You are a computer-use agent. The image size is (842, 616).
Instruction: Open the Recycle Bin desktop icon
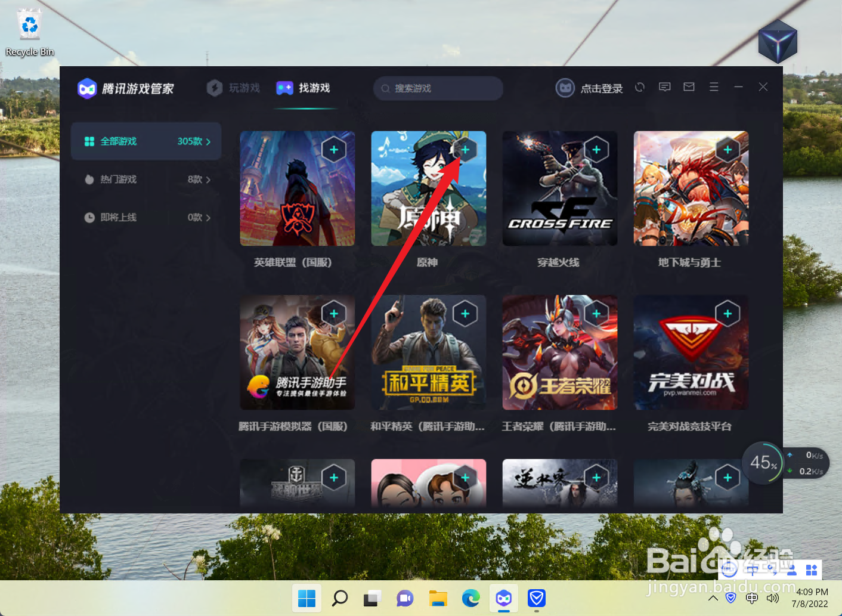click(29, 33)
